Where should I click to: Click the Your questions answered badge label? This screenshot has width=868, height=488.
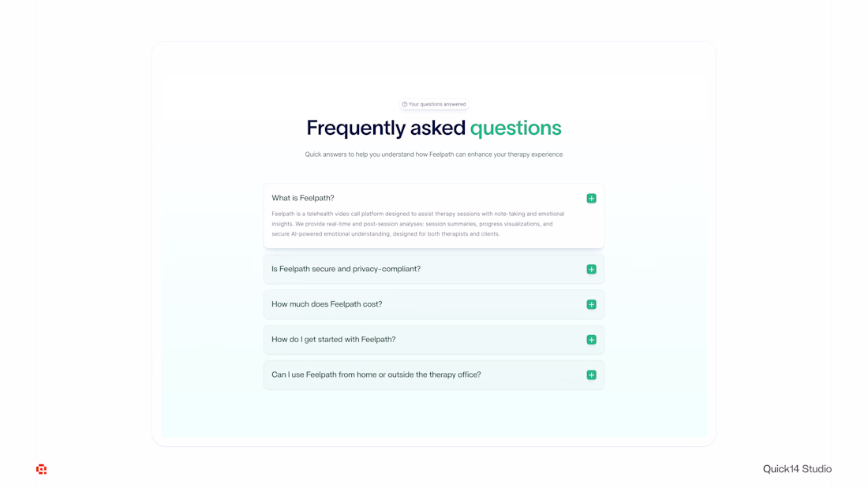pyautogui.click(x=437, y=104)
